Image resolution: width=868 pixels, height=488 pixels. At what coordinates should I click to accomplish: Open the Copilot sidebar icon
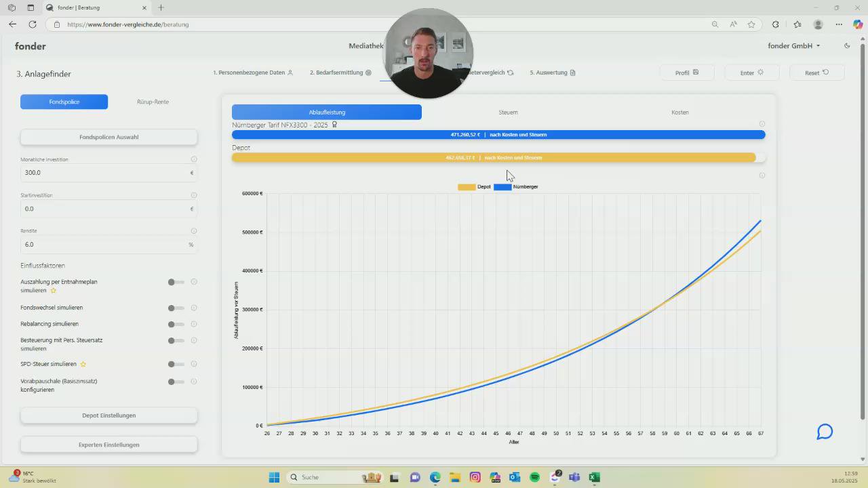858,24
